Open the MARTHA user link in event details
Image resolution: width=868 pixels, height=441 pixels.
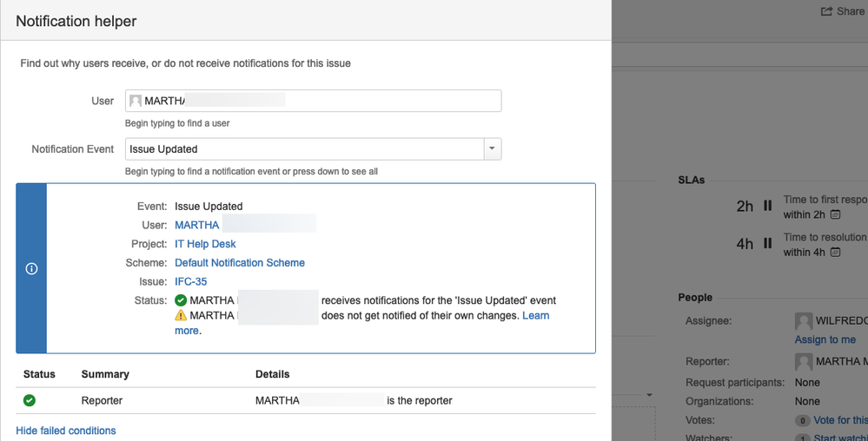(x=197, y=225)
